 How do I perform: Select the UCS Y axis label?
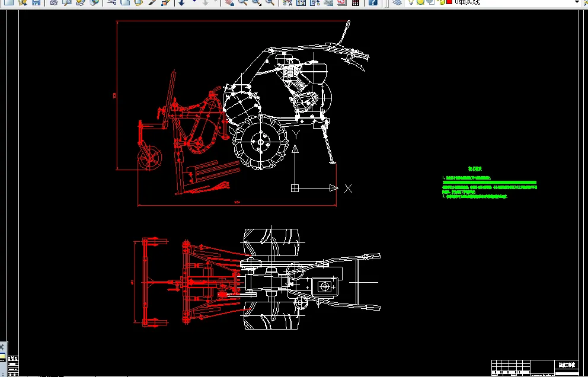click(x=296, y=135)
